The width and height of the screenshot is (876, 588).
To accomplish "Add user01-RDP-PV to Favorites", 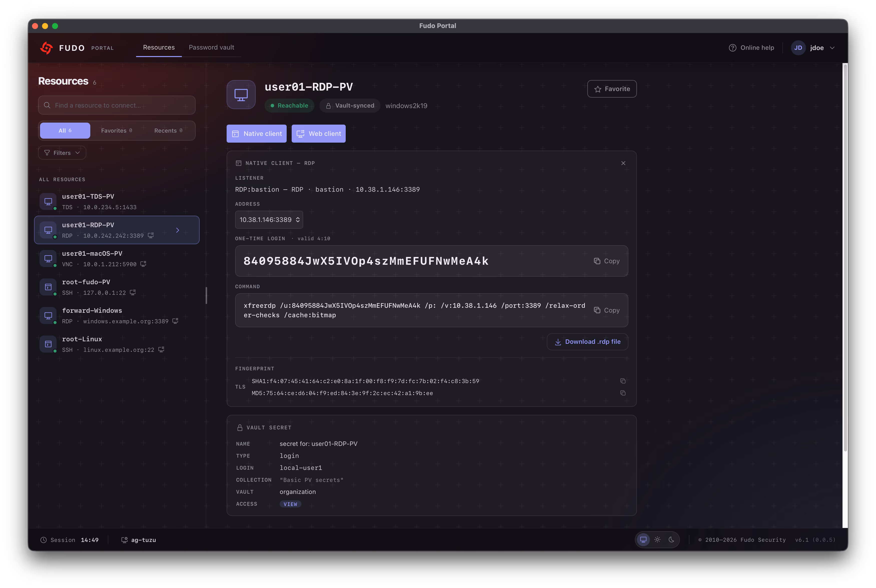I will [612, 89].
